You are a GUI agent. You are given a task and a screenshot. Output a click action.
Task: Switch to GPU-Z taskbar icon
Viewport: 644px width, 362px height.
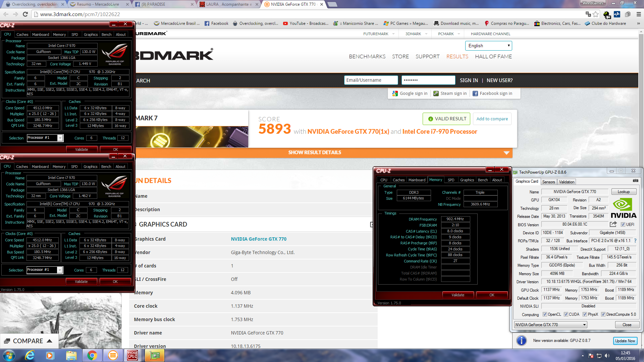(x=155, y=355)
